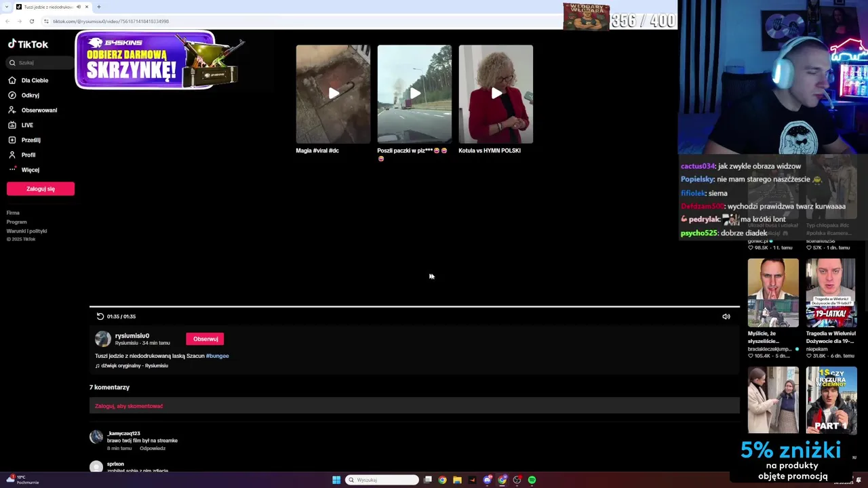
Task: Open Chrome from the taskbar
Action: (442, 480)
